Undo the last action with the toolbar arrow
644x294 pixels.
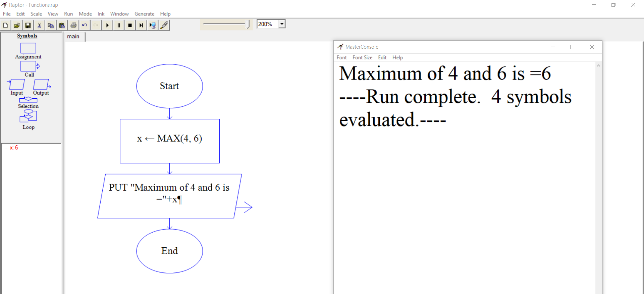(85, 25)
